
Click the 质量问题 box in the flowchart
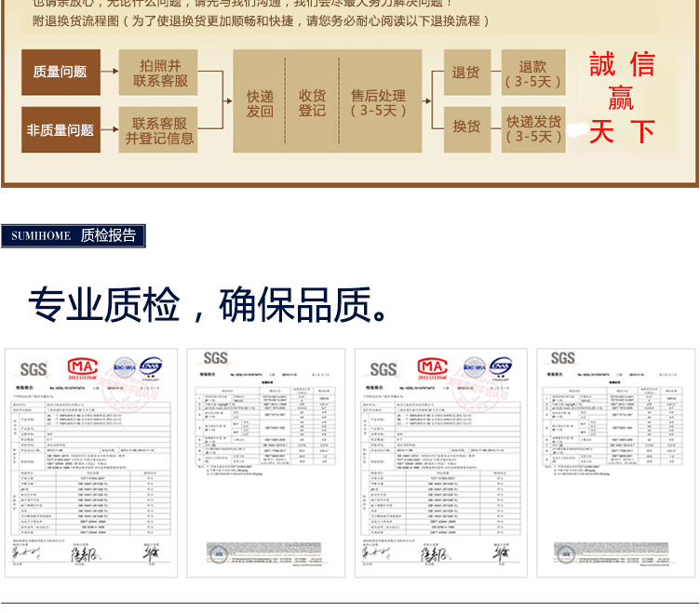click(61, 73)
